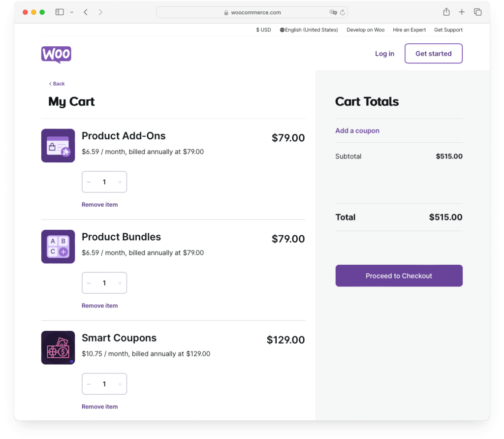Open the Product Add-Ons title
This screenshot has height=439, width=504.
124,136
